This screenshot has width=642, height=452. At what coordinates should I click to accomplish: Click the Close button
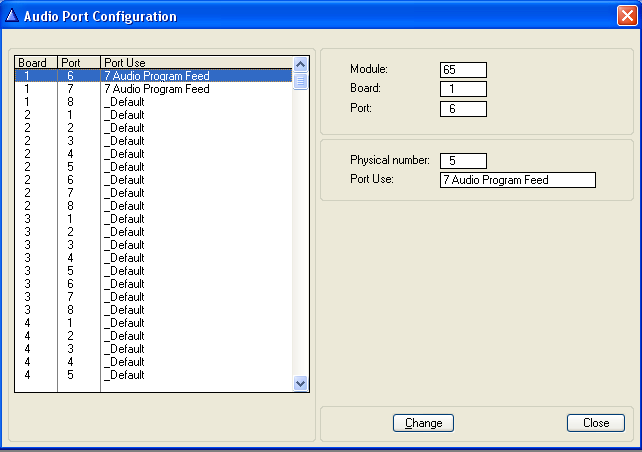pyautogui.click(x=595, y=423)
